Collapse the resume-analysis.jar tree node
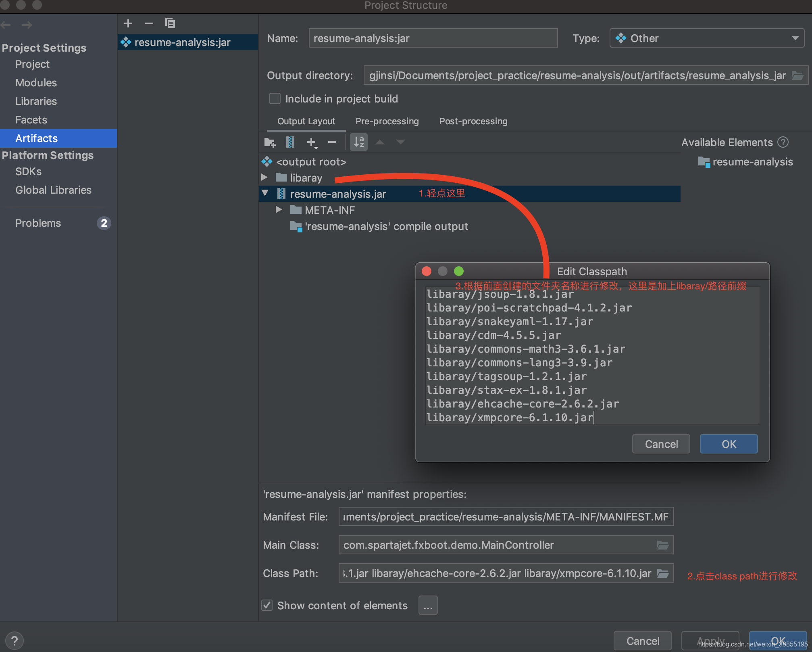 pyautogui.click(x=265, y=193)
